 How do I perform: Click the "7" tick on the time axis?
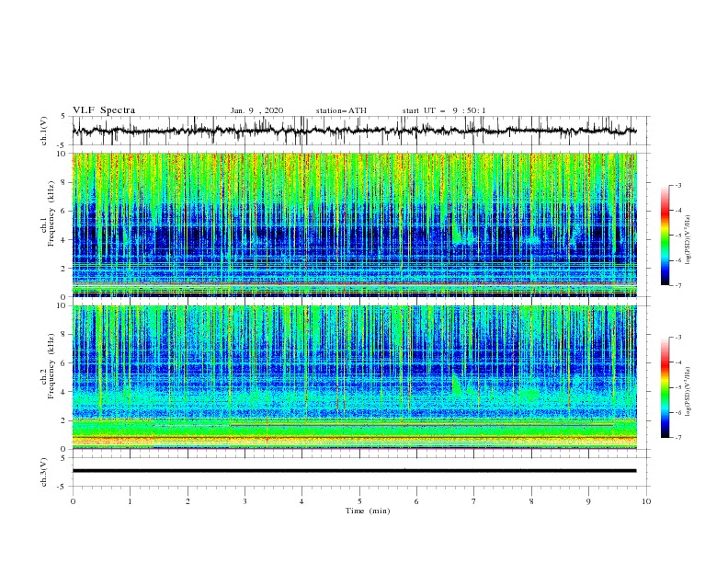(x=474, y=501)
